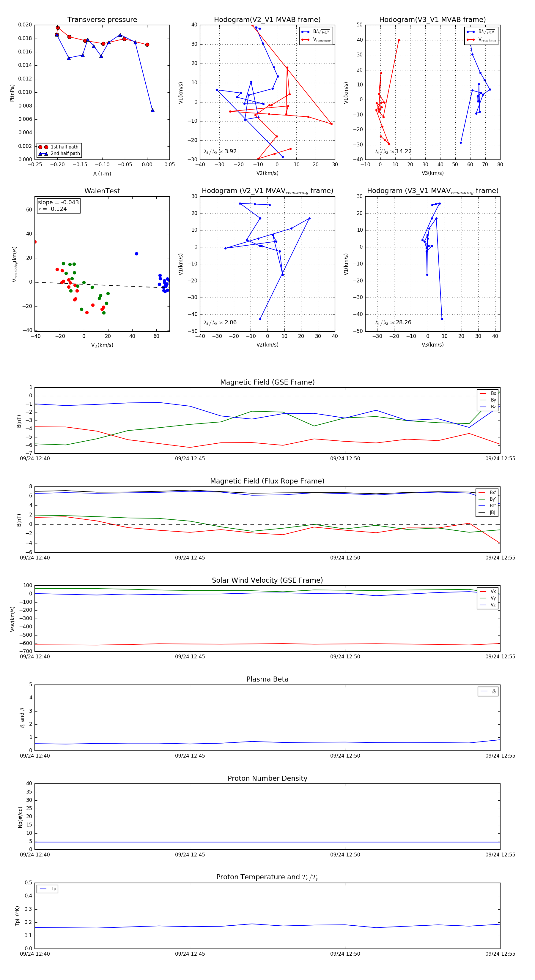Click the 'Bx' legend entry in GSE magnetic plot
The width and height of the screenshot is (535, 980).
[x=488, y=393]
